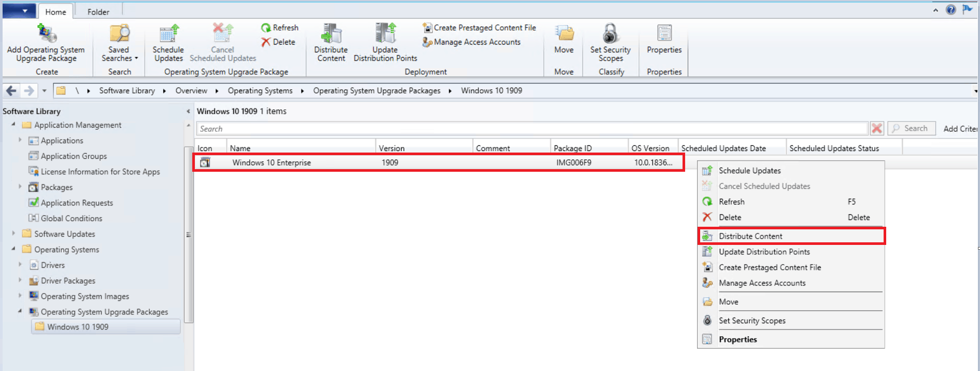Expand the Packages tree node
980x371 pixels.
pyautogui.click(x=20, y=187)
